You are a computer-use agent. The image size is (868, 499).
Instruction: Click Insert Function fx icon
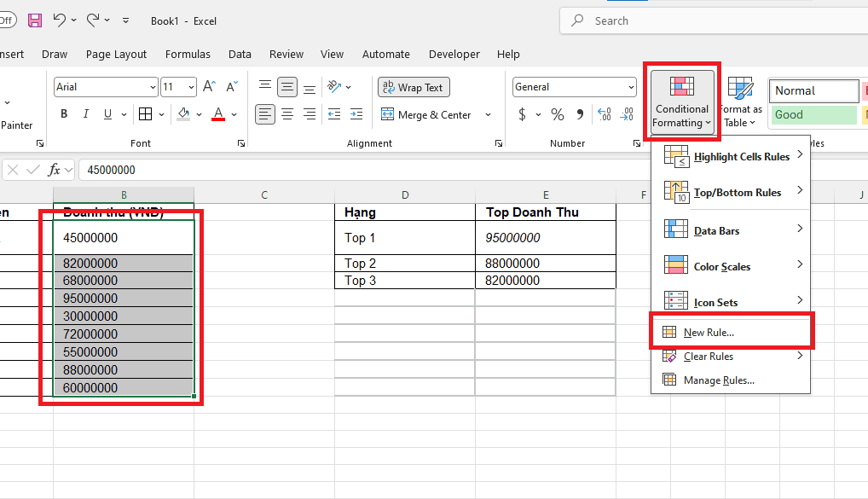54,170
